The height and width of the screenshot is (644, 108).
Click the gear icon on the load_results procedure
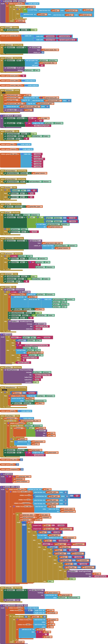[1, 116]
